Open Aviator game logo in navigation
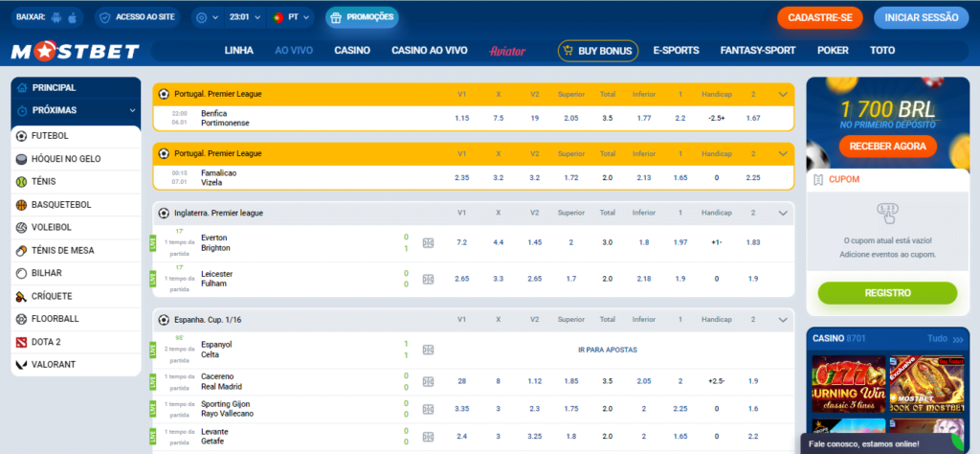The width and height of the screenshot is (980, 454). coord(507,51)
